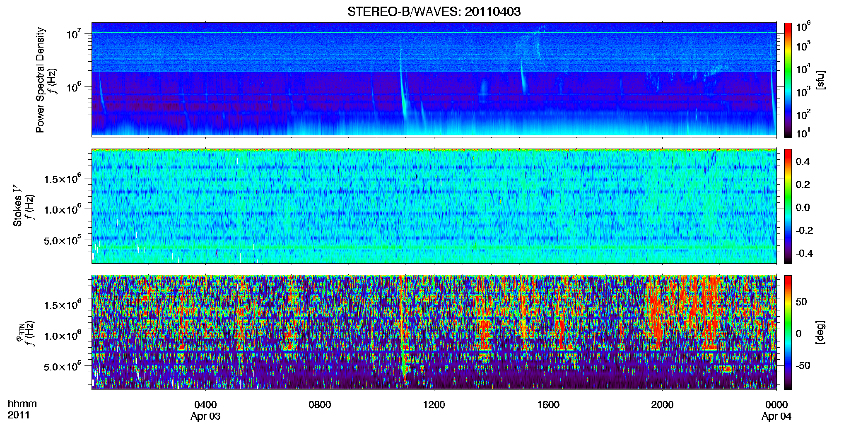The height and width of the screenshot is (447, 868).
Task: Click the [sfu] unit label
Action: click(820, 80)
